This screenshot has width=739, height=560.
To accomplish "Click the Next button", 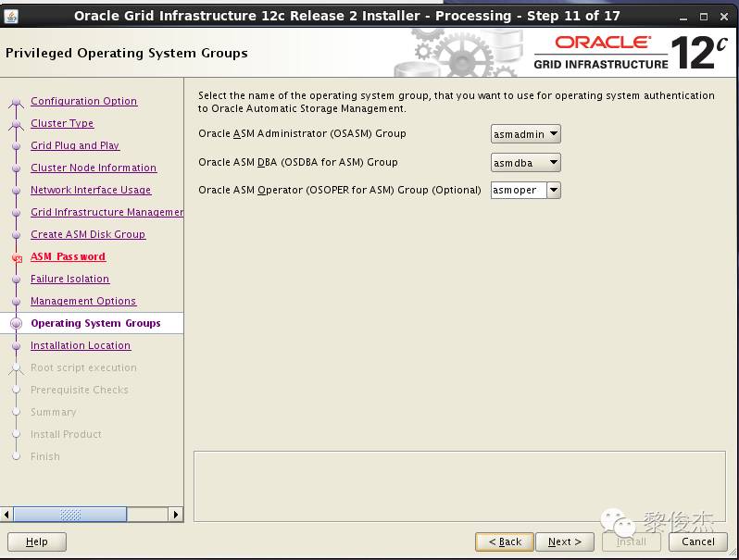I will click(565, 541).
